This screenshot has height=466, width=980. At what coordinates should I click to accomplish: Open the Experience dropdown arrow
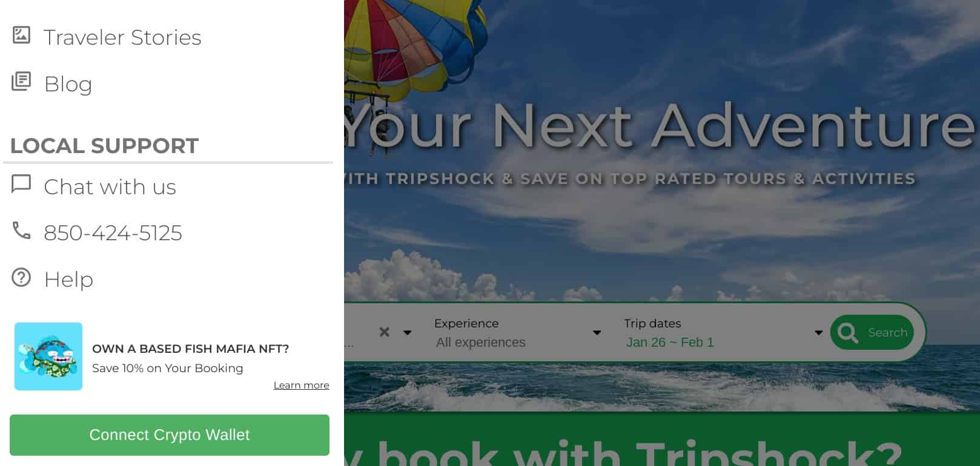click(597, 333)
